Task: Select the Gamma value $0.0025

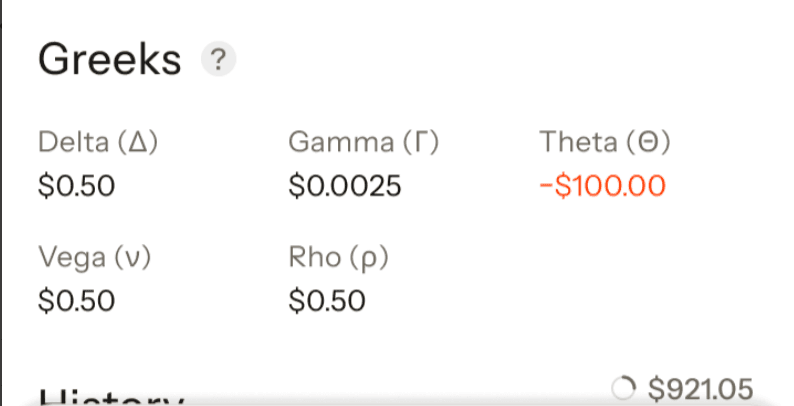Action: click(344, 186)
